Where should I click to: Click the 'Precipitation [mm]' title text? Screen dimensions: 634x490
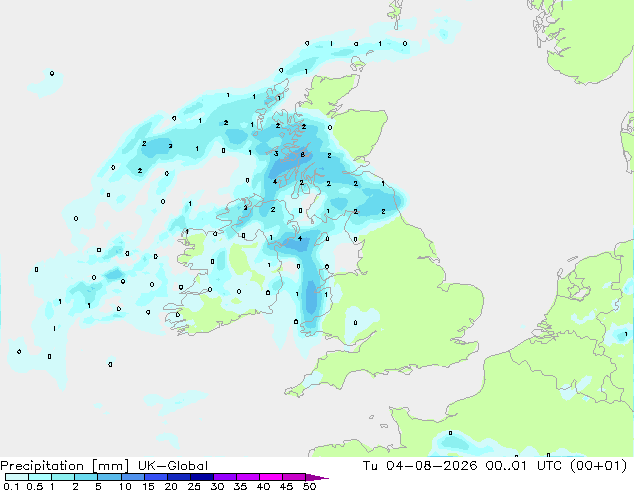(x=65, y=466)
